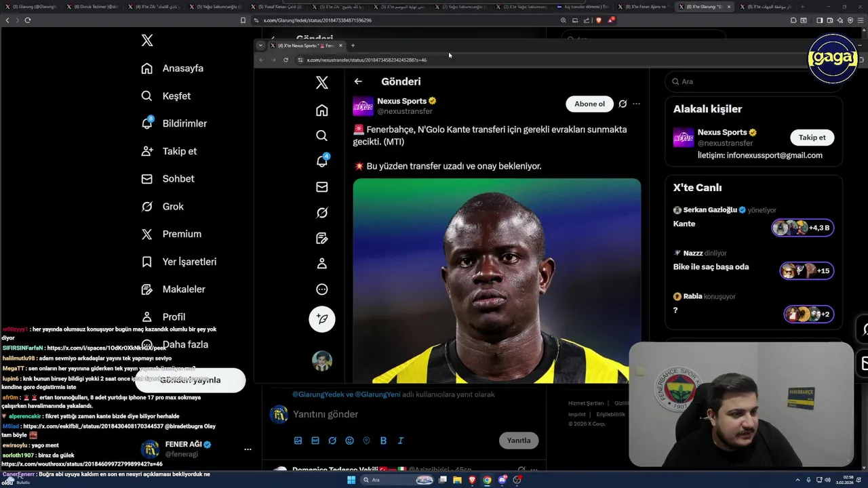Open profile icon in front window sidebar
This screenshot has width=868, height=488.
(322, 264)
